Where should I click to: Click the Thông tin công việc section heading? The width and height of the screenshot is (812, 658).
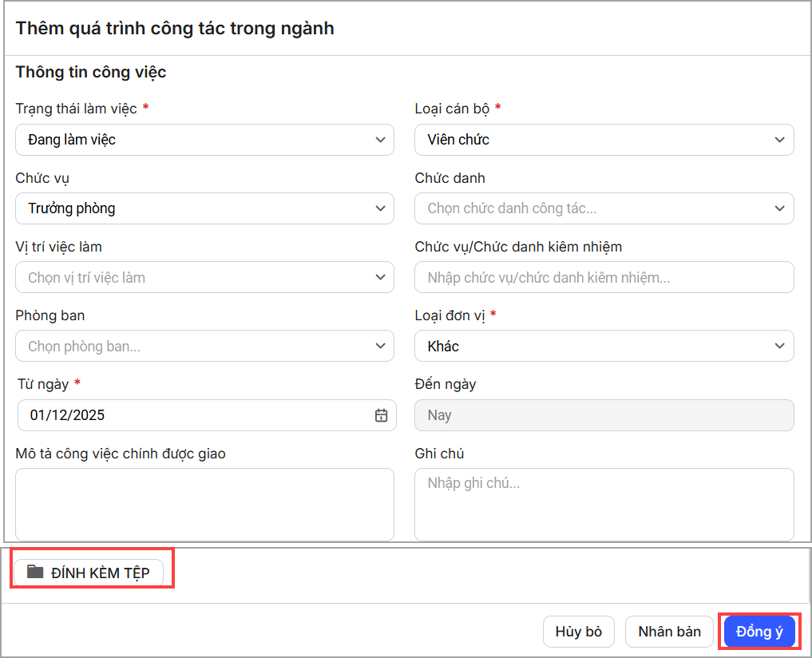tap(91, 73)
